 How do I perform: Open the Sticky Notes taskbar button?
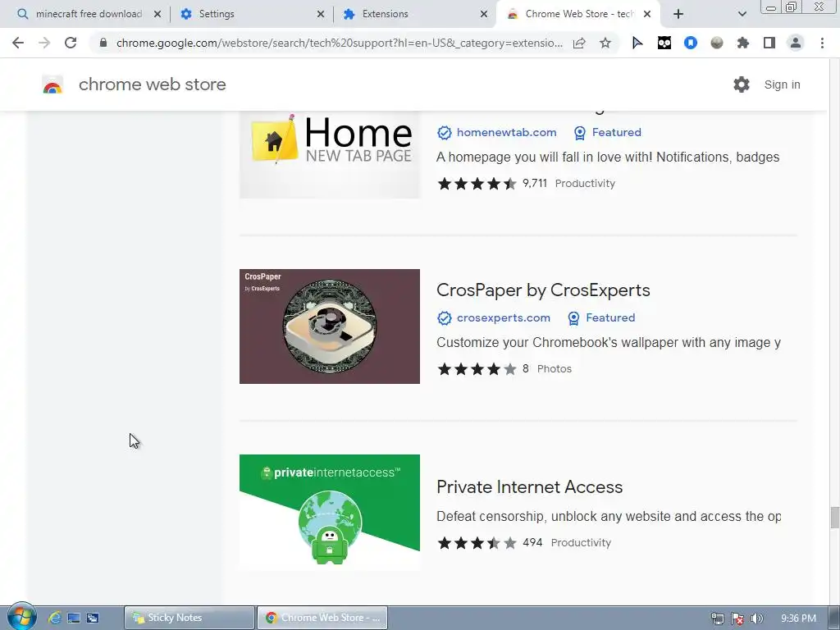[189, 618]
